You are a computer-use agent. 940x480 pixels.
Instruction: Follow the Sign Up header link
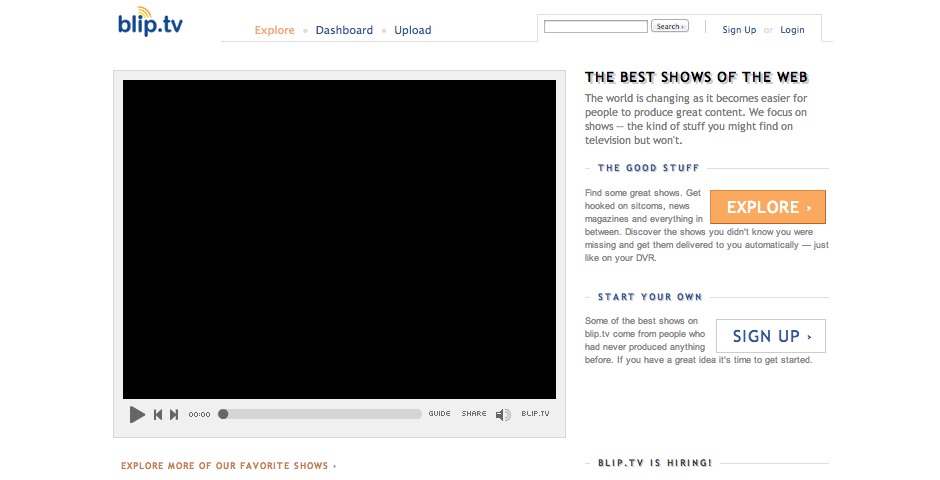point(739,30)
